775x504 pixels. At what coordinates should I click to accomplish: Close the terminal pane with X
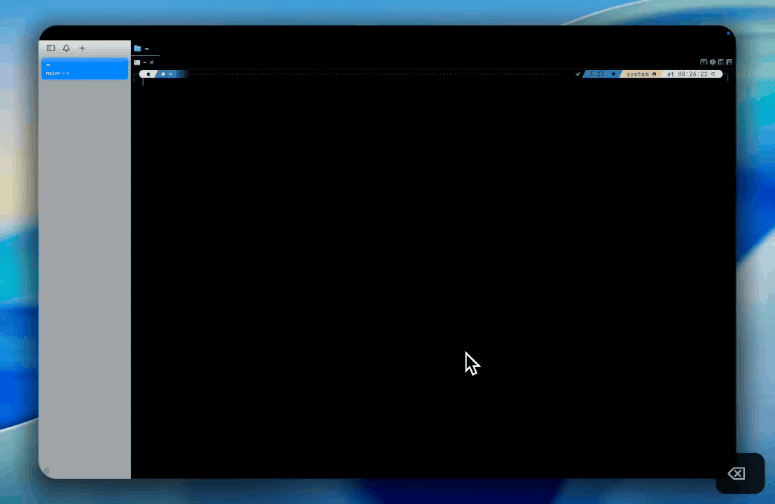pos(152,62)
